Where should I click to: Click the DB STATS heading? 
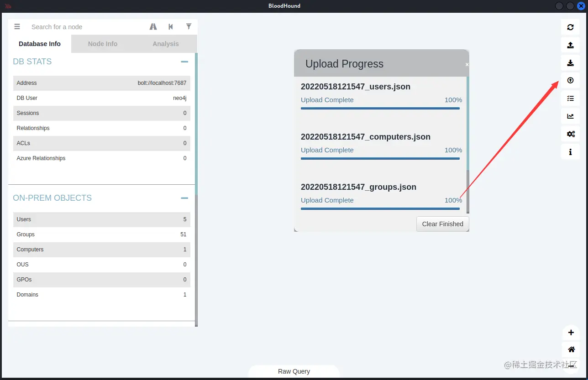32,62
